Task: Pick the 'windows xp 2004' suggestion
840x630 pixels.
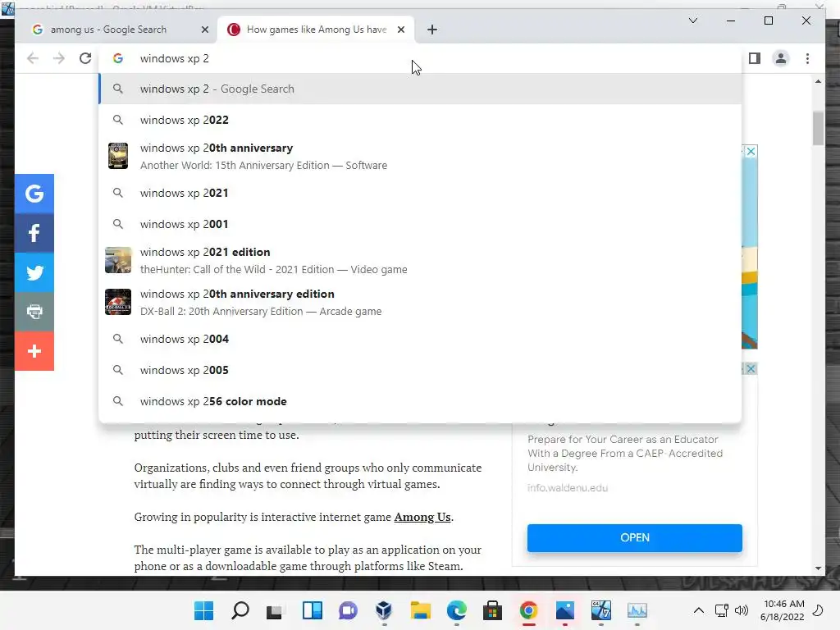Action: coord(421,339)
